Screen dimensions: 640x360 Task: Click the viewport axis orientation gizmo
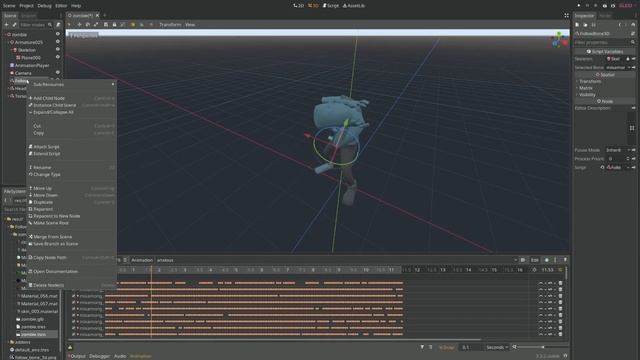pos(559,40)
